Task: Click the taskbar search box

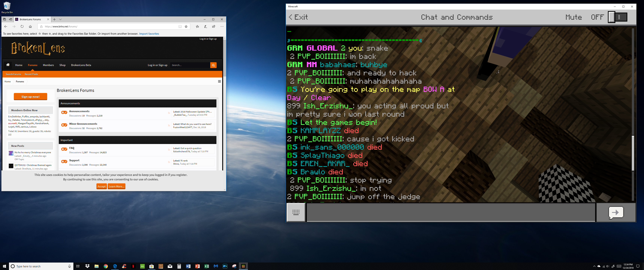Action: (x=41, y=266)
